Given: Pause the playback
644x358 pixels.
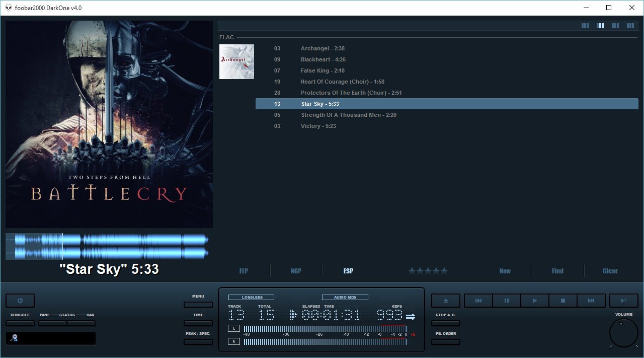Looking at the screenshot, I should [506, 301].
